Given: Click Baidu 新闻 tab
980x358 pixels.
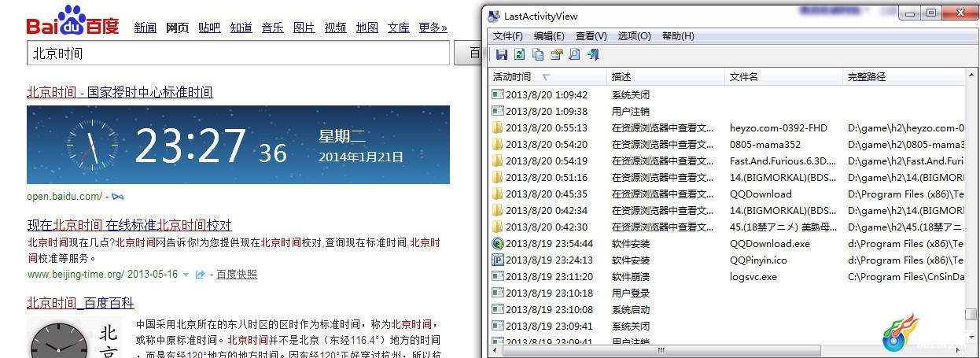Looking at the screenshot, I should pyautogui.click(x=145, y=28).
